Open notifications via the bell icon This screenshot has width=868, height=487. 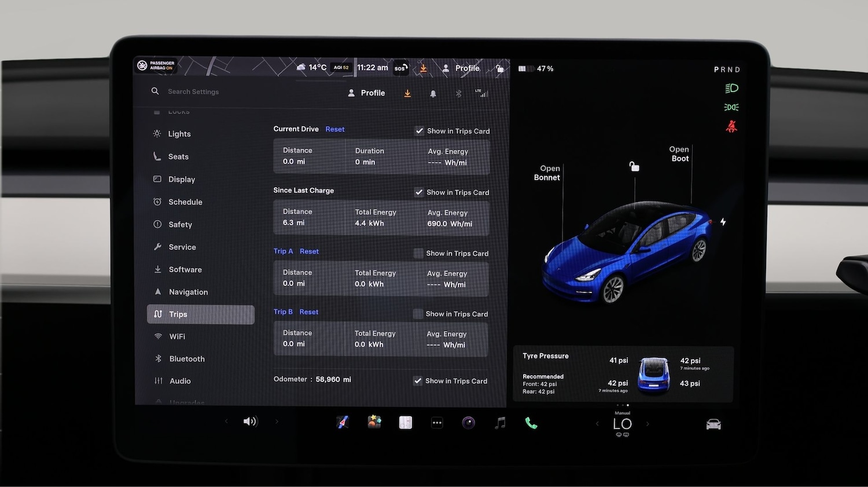[x=433, y=93]
